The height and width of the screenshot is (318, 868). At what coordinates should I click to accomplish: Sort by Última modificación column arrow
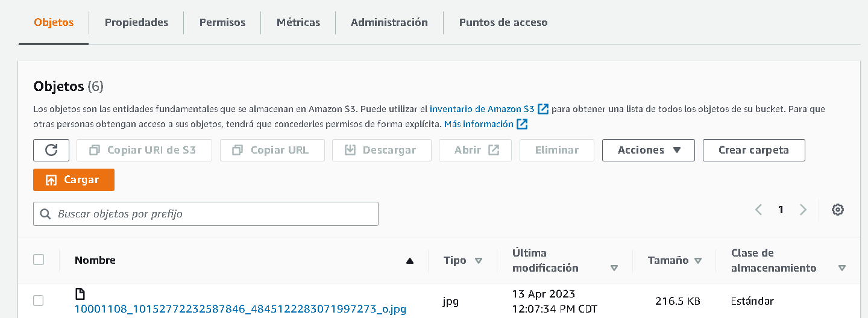(614, 268)
